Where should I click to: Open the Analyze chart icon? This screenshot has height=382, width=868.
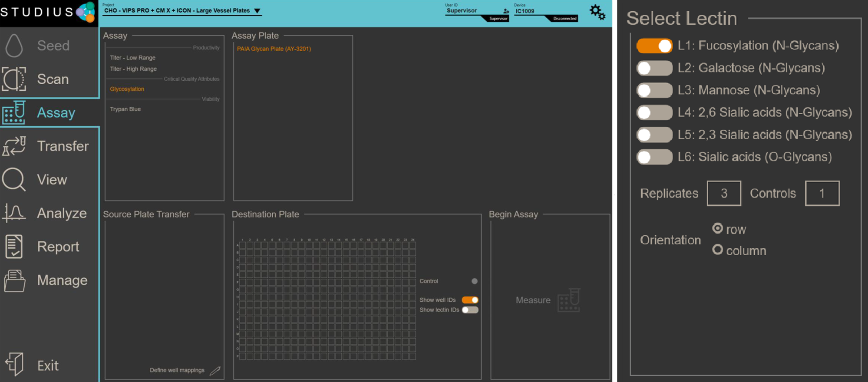(x=14, y=213)
